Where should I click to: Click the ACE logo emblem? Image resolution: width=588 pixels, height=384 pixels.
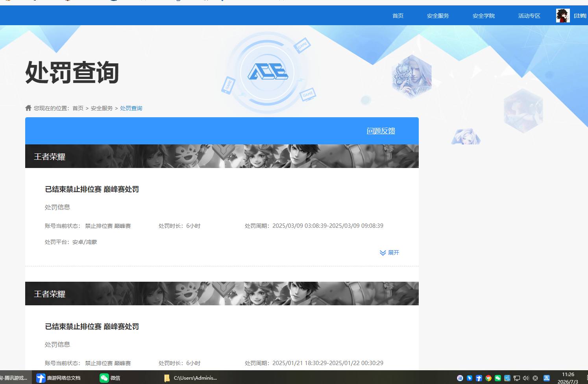pos(267,72)
